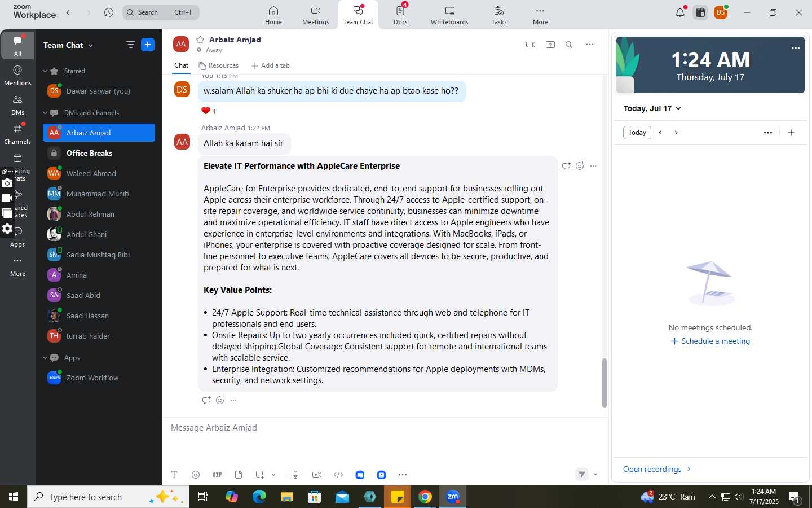Open the Mentions section in sidebar
Screen dimensions: 812x508
coord(17,75)
